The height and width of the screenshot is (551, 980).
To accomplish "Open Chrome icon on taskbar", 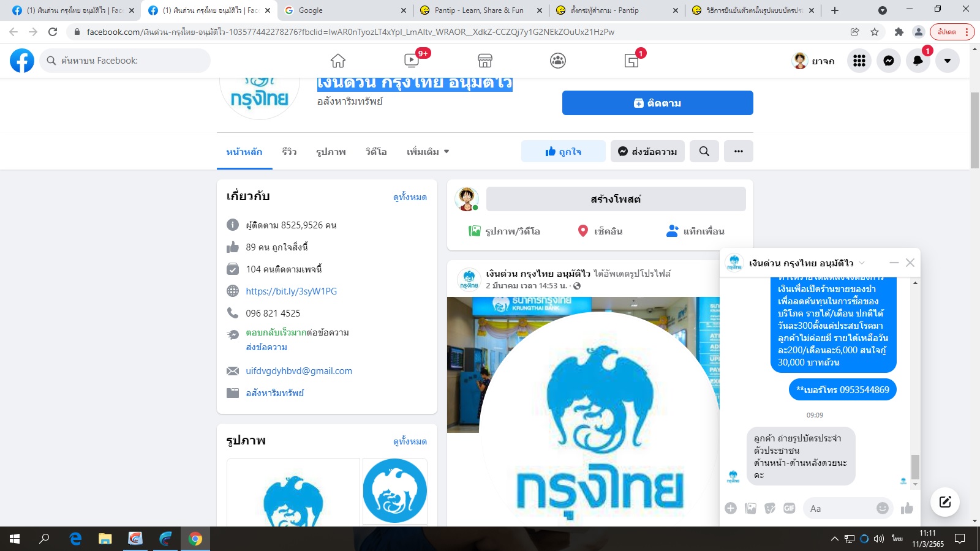I will pyautogui.click(x=195, y=539).
